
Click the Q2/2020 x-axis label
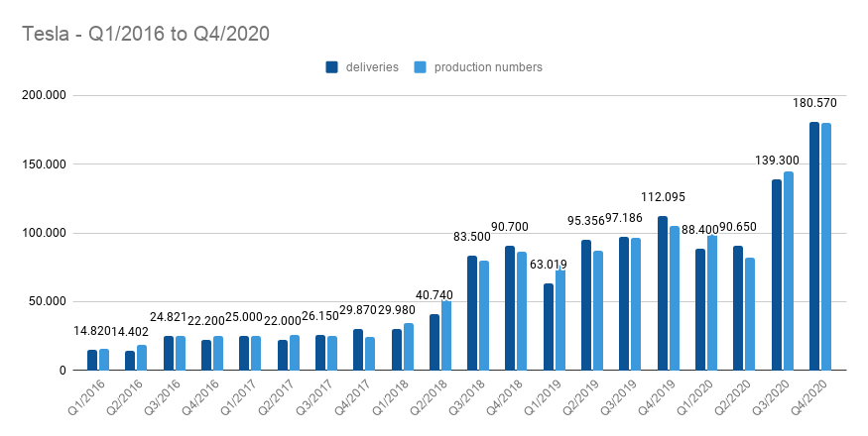(x=733, y=396)
